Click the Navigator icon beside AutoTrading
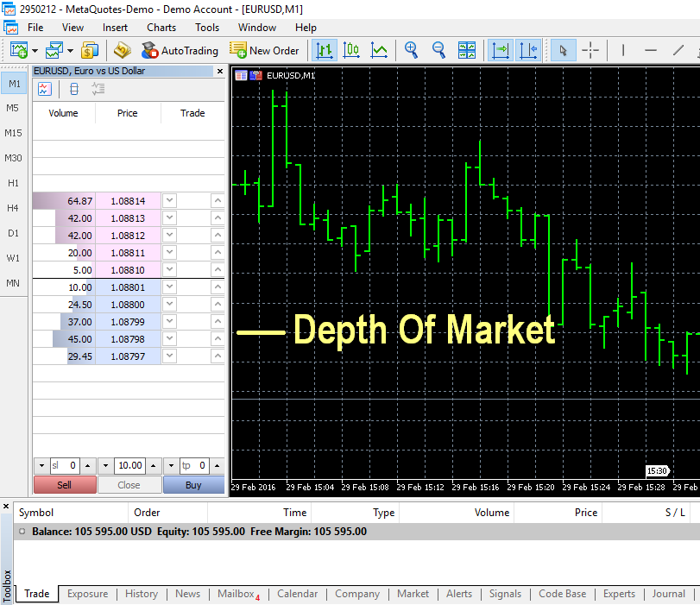The image size is (700, 605). tap(122, 50)
